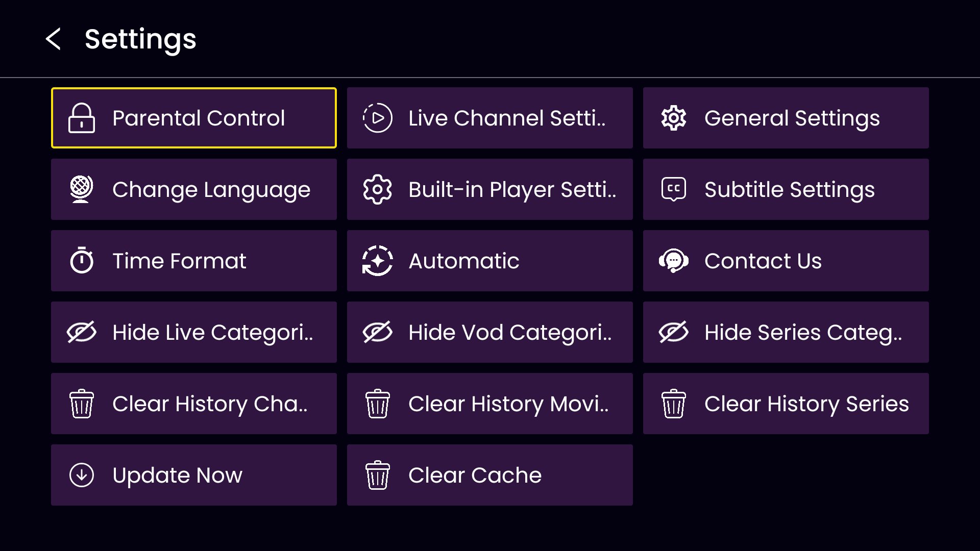This screenshot has width=980, height=551.
Task: Click the General Settings gear icon
Action: (x=674, y=118)
